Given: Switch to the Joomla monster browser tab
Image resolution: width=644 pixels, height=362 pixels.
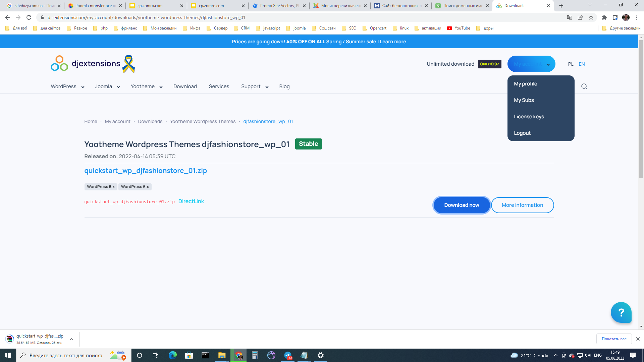Looking at the screenshot, I should point(95,6).
